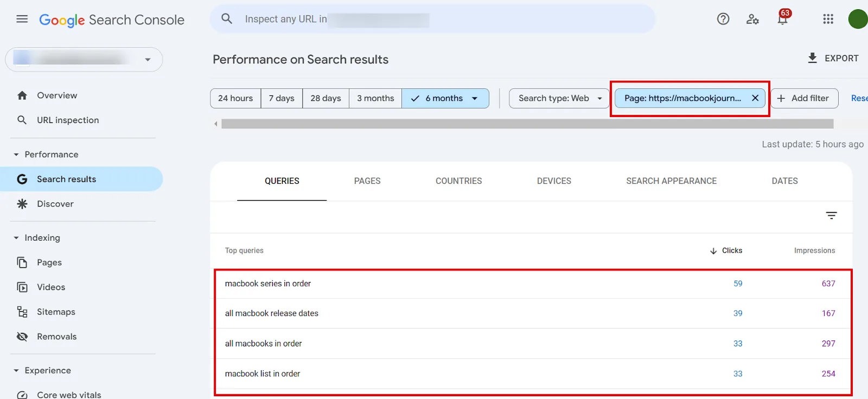Switch to the Dates tab
This screenshot has height=399, width=868.
(785, 181)
